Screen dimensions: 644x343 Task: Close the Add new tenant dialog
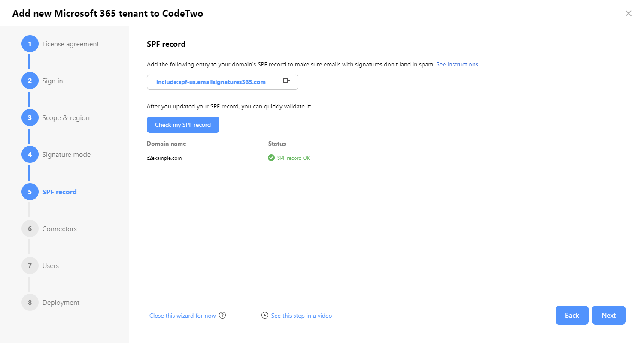pos(629,13)
